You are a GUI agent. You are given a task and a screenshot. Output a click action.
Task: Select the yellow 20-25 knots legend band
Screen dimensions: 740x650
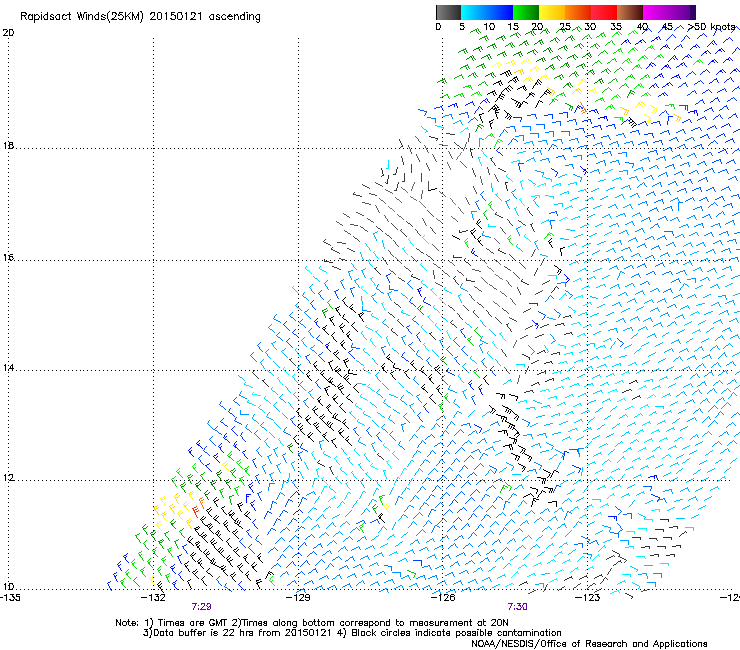click(x=552, y=12)
